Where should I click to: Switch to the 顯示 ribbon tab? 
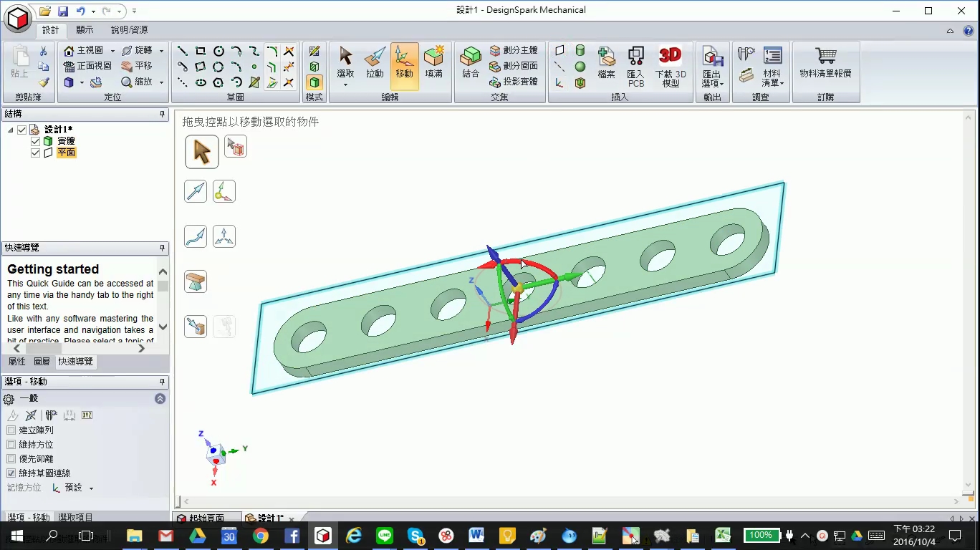85,30
